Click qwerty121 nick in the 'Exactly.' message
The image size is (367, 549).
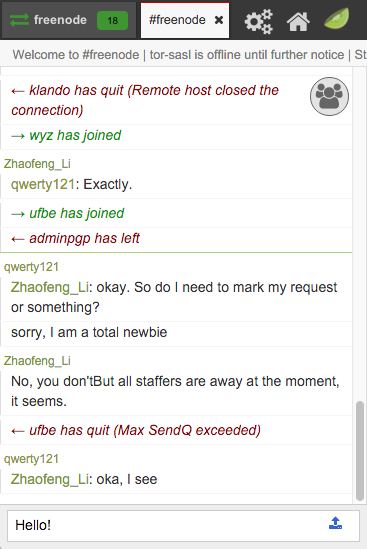click(x=43, y=184)
